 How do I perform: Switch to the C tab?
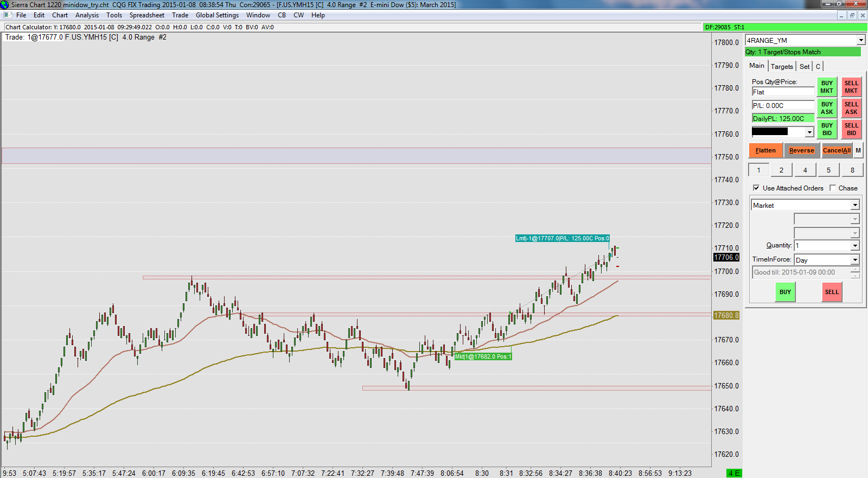click(818, 67)
